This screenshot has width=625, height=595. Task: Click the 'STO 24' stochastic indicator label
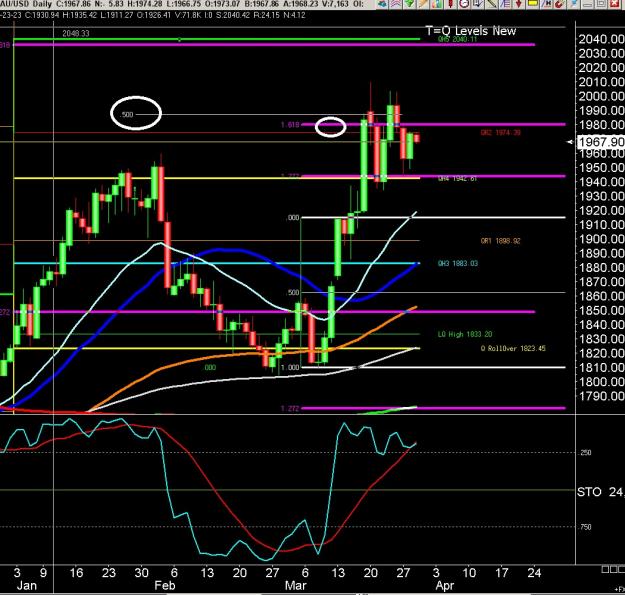coord(601,492)
